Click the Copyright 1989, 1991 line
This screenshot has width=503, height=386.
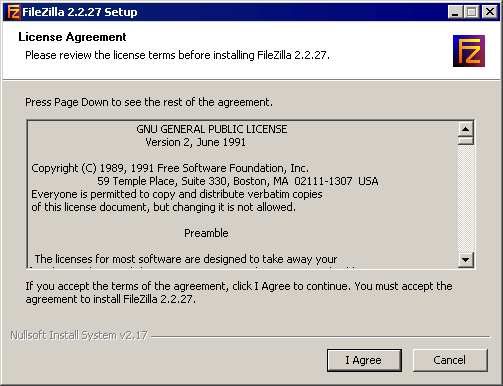pyautogui.click(x=170, y=168)
